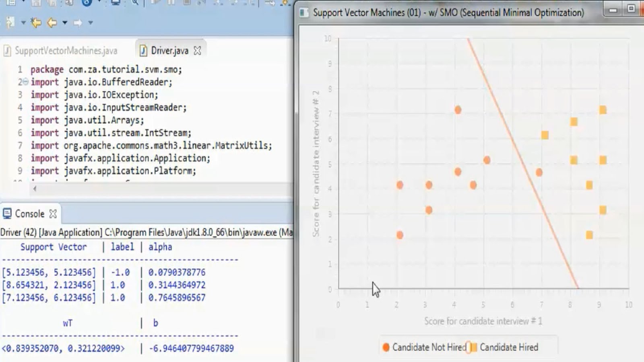The height and width of the screenshot is (362, 644).
Task: Click the 'import java.io.InputStreamReader;' line
Action: pyautogui.click(x=109, y=107)
